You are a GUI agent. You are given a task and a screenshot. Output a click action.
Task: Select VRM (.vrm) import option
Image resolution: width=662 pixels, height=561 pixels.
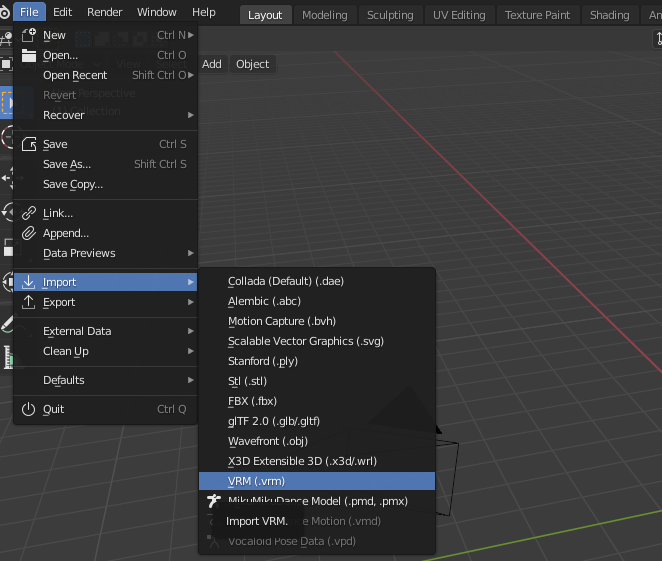[x=317, y=481]
